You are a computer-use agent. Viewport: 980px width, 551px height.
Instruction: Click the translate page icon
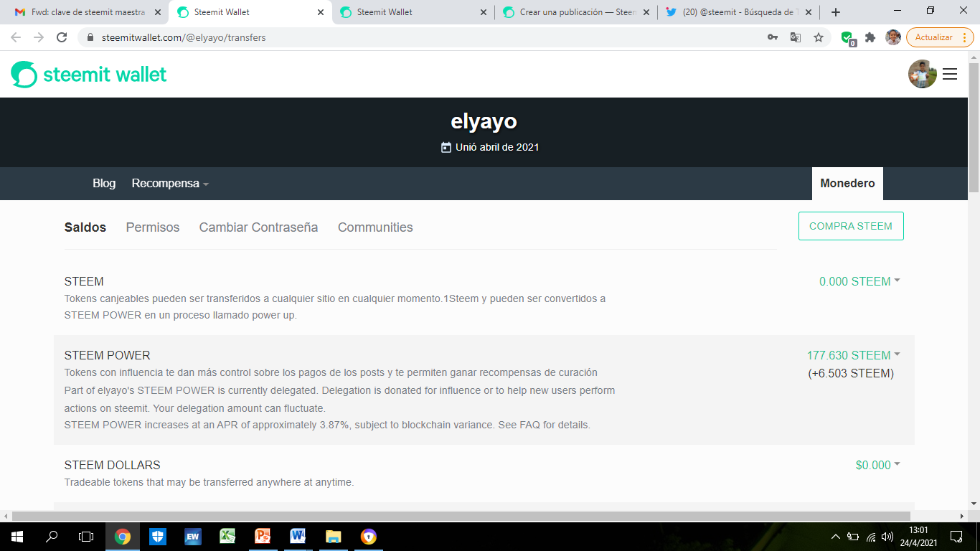(x=796, y=37)
